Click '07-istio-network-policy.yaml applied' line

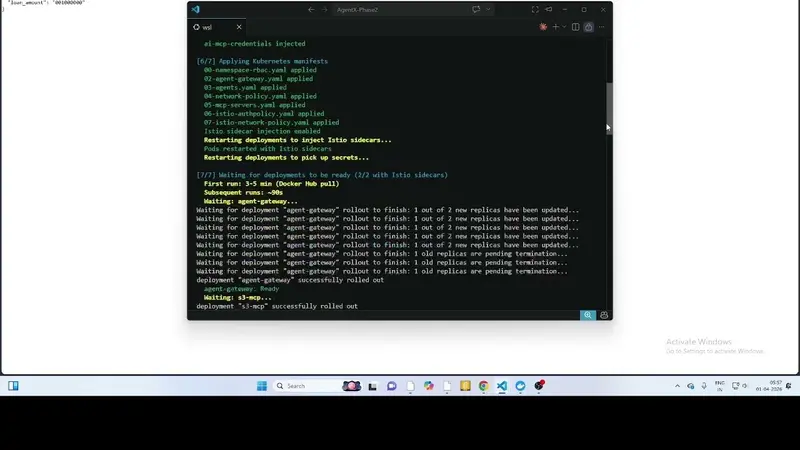pos(271,122)
